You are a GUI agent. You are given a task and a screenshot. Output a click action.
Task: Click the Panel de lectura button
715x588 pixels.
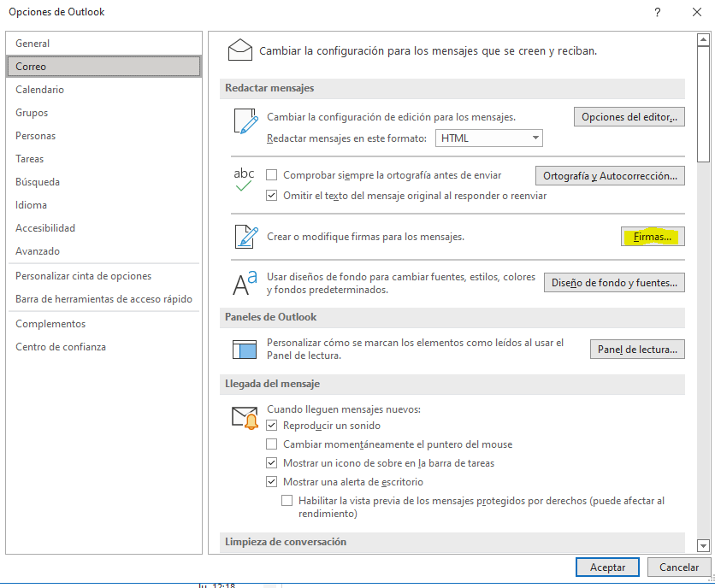tap(637, 350)
